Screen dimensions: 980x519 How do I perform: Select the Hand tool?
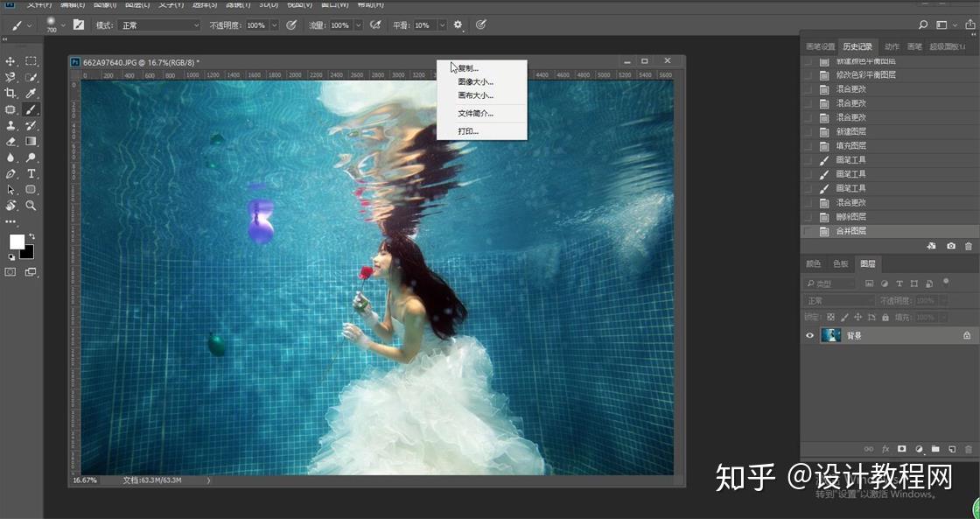coord(10,206)
